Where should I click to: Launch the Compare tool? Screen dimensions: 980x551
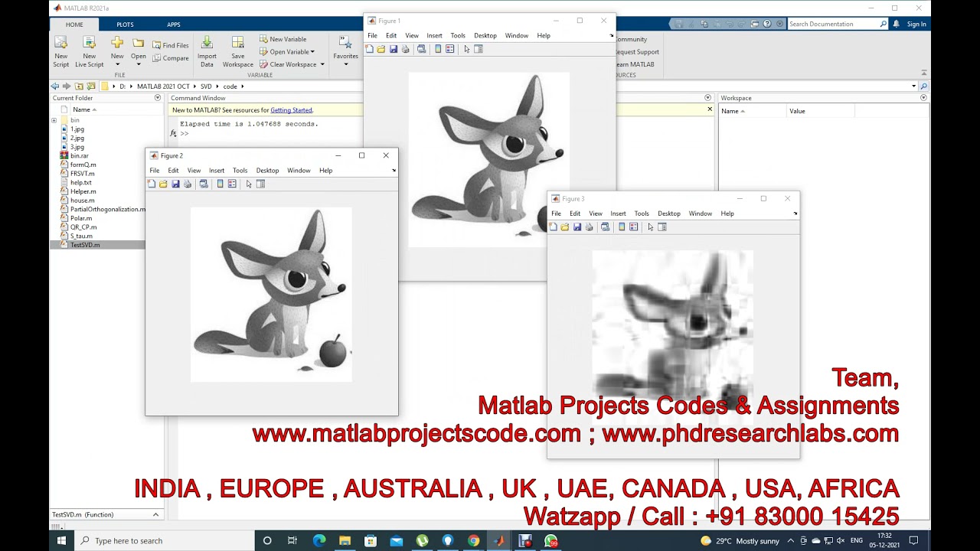click(170, 58)
